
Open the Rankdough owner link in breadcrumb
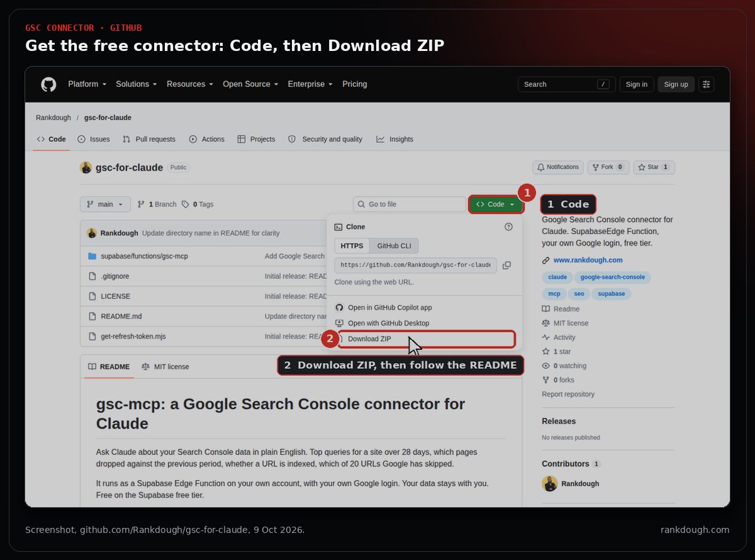click(x=53, y=118)
